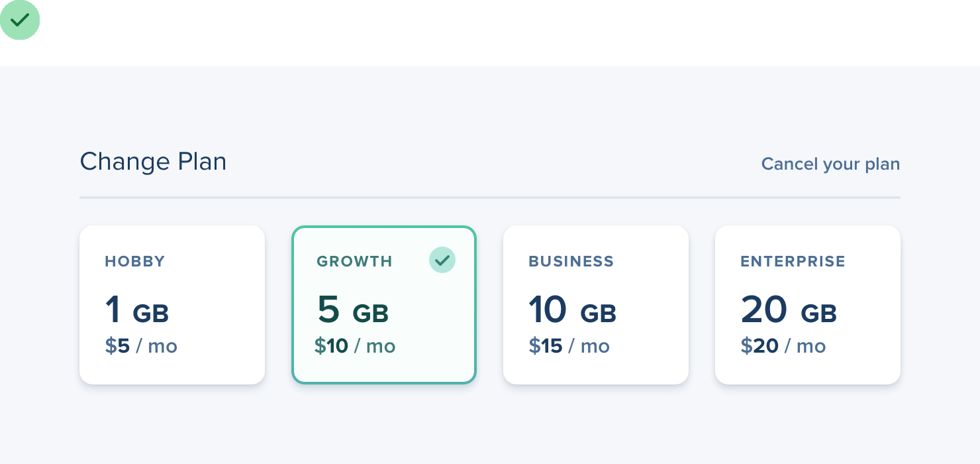Click the 20 GB storage label
This screenshot has width=980, height=464.
(789, 310)
